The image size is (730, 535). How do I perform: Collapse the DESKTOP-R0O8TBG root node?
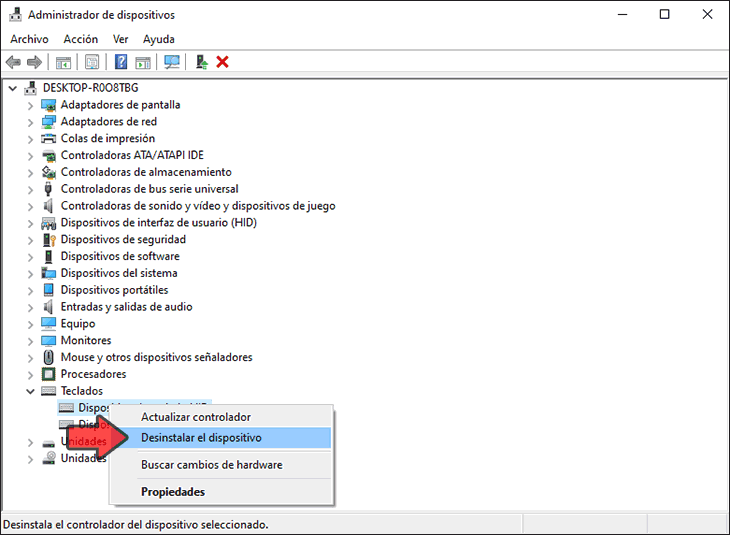[x=13, y=88]
